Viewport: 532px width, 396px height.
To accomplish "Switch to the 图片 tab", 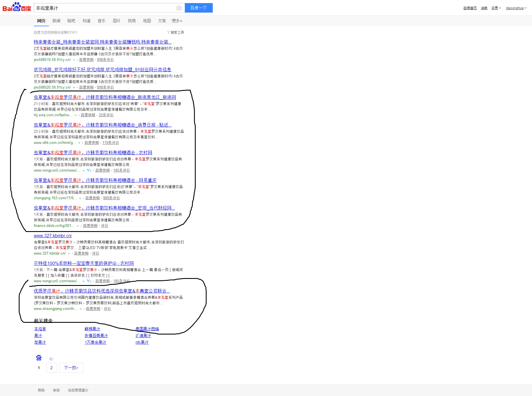I will click(x=117, y=21).
